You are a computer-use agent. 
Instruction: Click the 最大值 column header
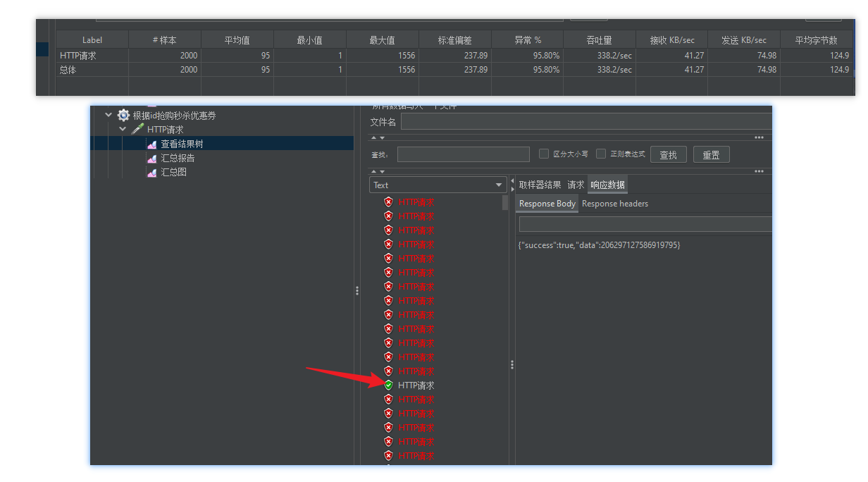point(383,40)
